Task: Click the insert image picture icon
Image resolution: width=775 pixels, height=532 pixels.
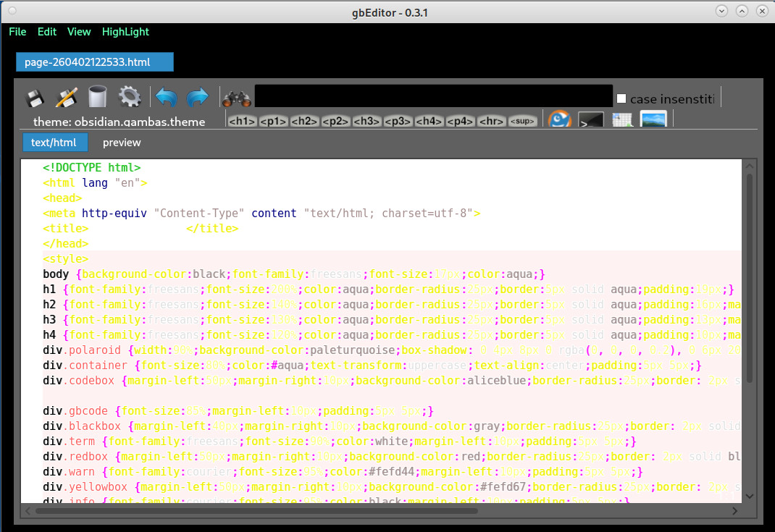Action: (x=653, y=120)
